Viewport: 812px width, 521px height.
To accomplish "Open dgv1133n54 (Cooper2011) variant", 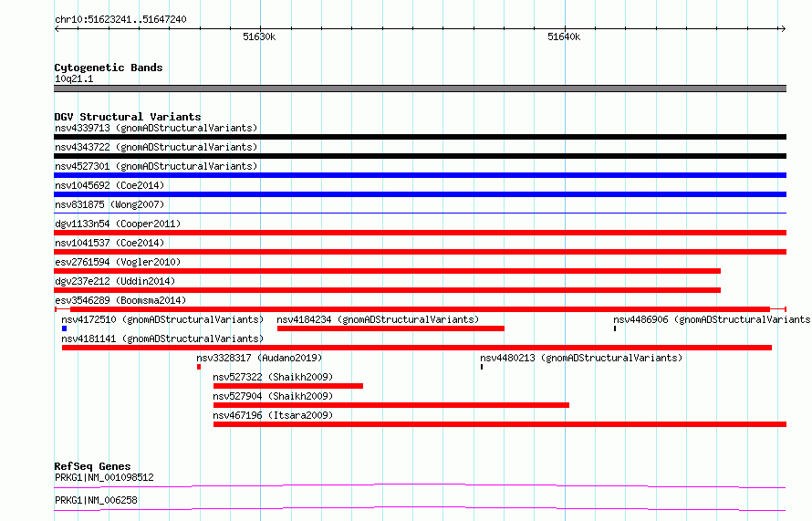I will pyautogui.click(x=118, y=224).
